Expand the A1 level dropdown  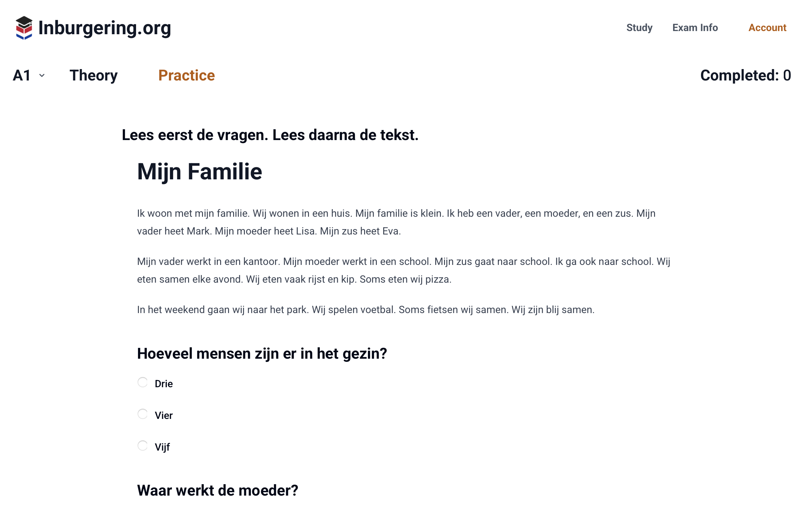point(22,75)
